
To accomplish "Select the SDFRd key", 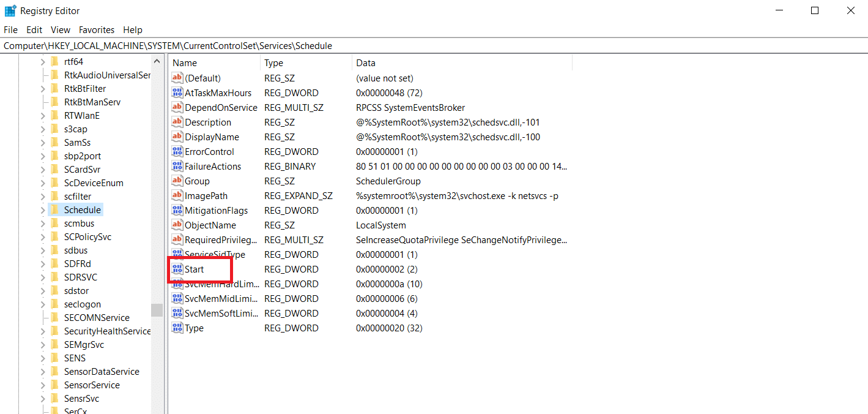I will (78, 264).
